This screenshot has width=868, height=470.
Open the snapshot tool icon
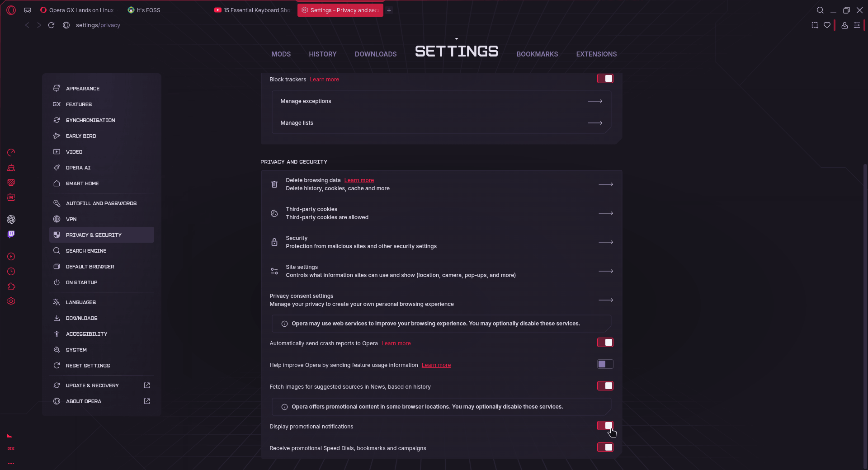click(815, 25)
